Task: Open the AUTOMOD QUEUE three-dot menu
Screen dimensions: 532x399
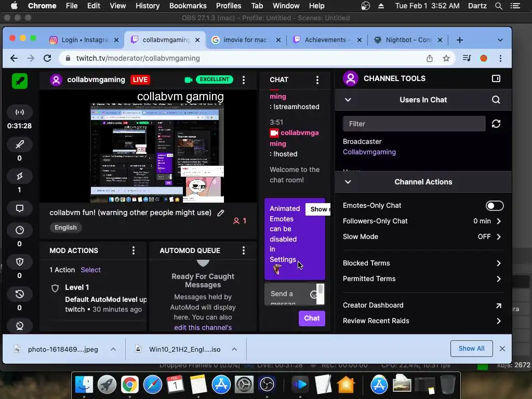Action: pyautogui.click(x=244, y=250)
